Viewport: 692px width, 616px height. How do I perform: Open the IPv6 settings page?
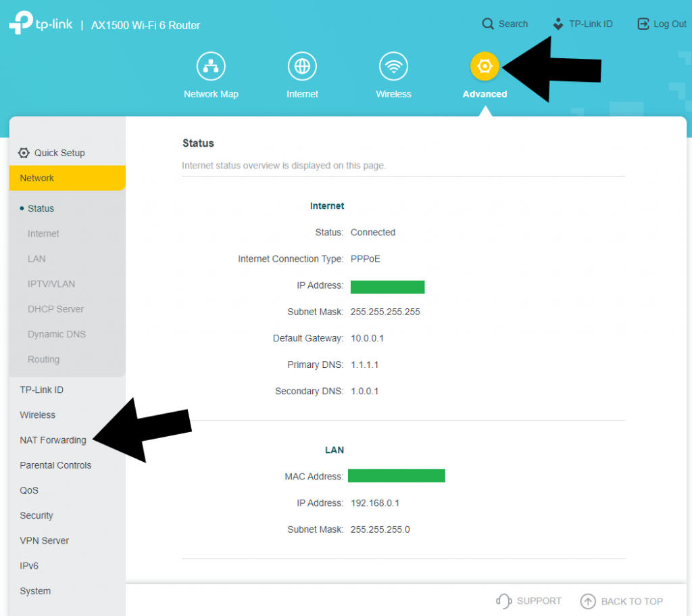29,565
